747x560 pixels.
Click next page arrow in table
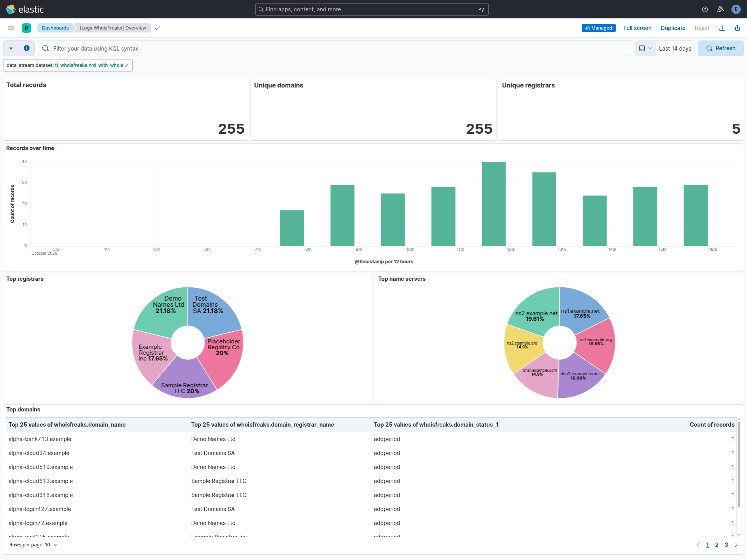pyautogui.click(x=736, y=545)
